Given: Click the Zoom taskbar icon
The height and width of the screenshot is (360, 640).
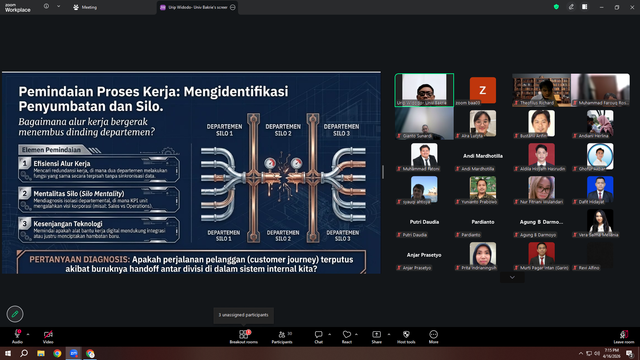Looking at the screenshot, I should point(73,353).
